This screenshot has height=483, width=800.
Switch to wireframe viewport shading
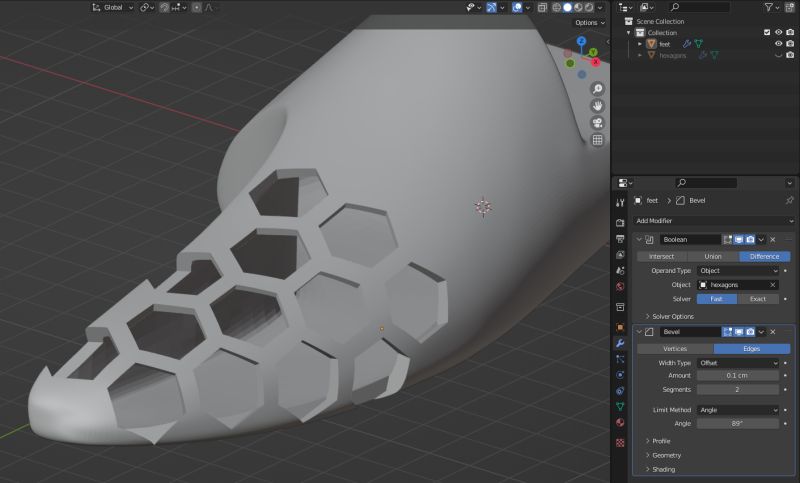coord(557,7)
